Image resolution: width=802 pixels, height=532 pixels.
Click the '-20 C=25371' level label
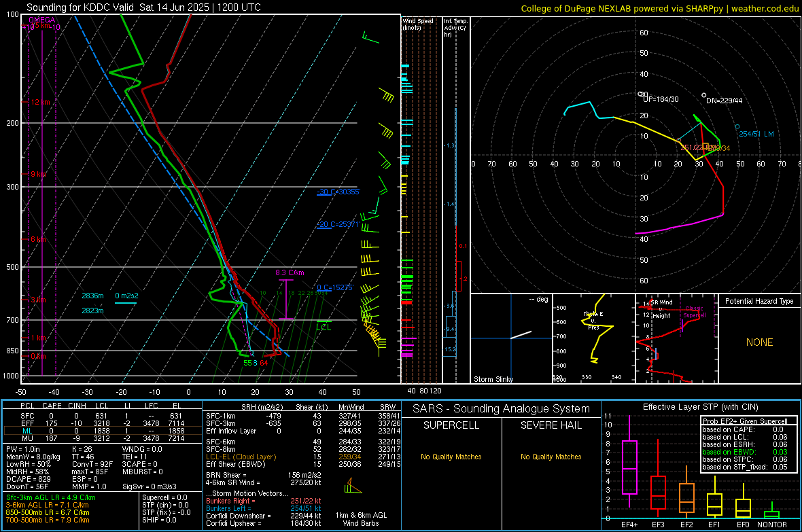click(338, 225)
